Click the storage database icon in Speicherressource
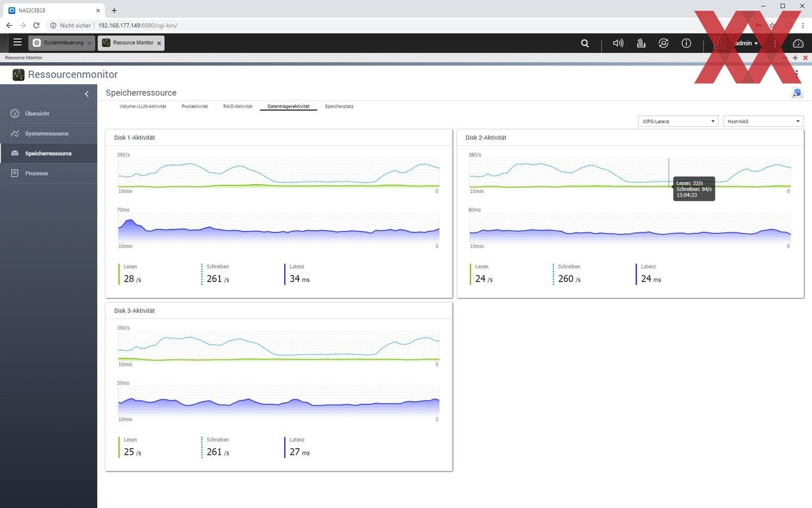 tap(796, 93)
